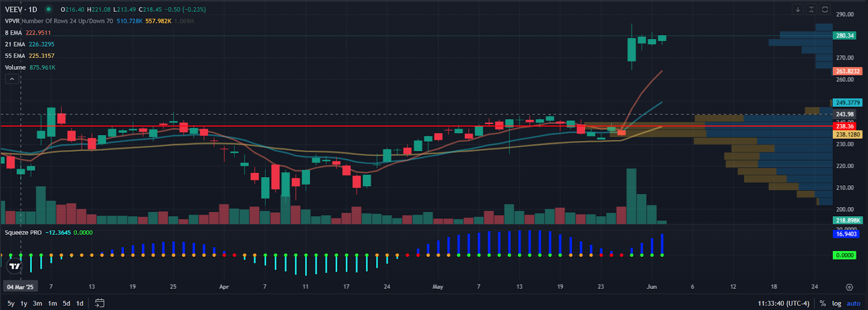Screen dimensions: 868x310
Task: Toggle auto scale mode
Action: (x=853, y=303)
